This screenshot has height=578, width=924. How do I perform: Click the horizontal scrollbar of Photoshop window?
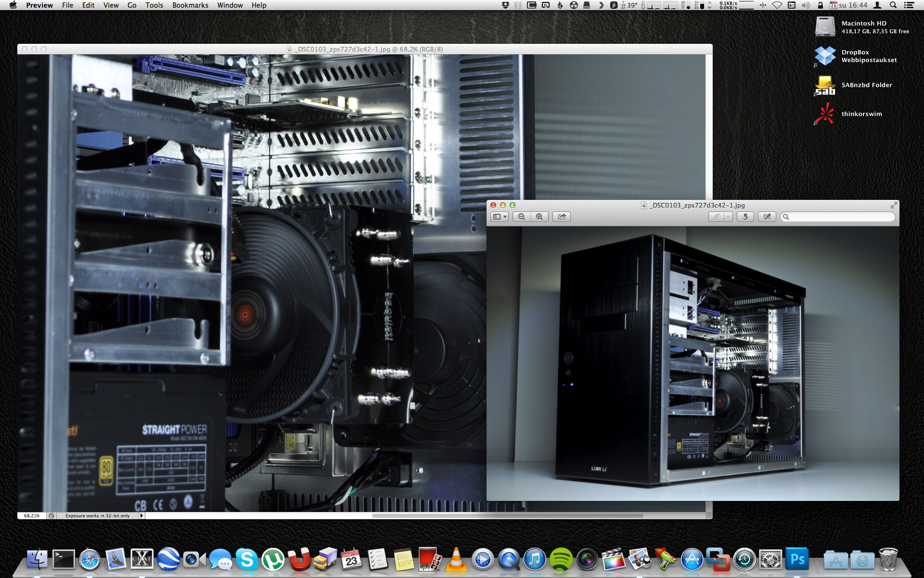tap(507, 515)
